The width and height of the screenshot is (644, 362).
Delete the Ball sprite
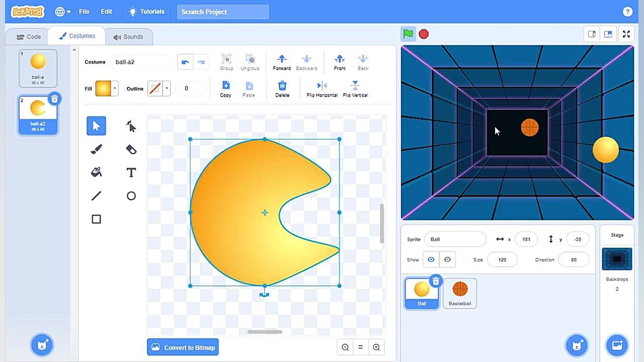[x=436, y=281]
